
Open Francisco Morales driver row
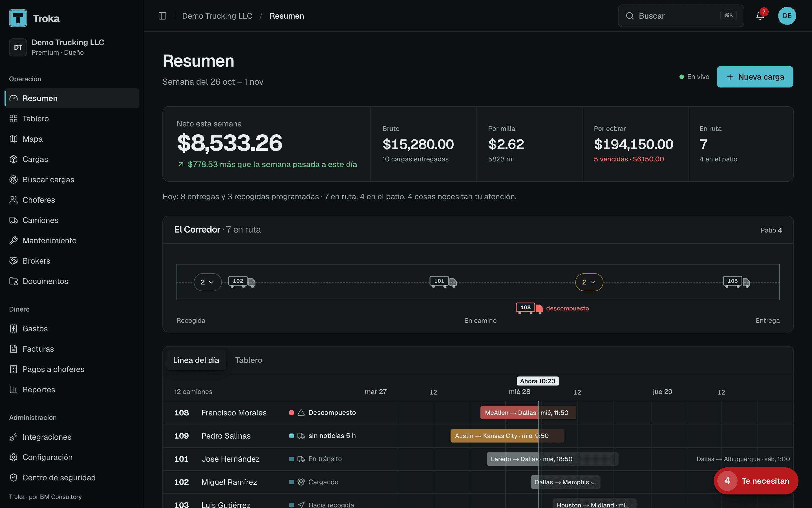[478, 413]
